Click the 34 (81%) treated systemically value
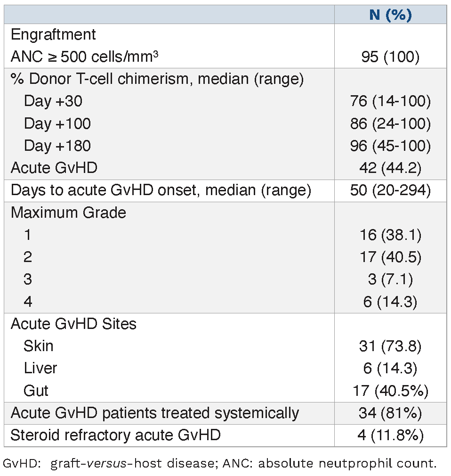451x476 pixels. [390, 413]
